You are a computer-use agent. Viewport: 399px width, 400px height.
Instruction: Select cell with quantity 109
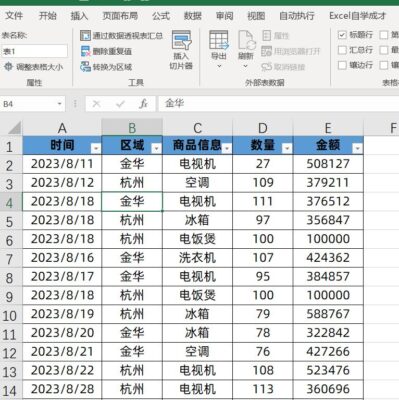tap(263, 183)
